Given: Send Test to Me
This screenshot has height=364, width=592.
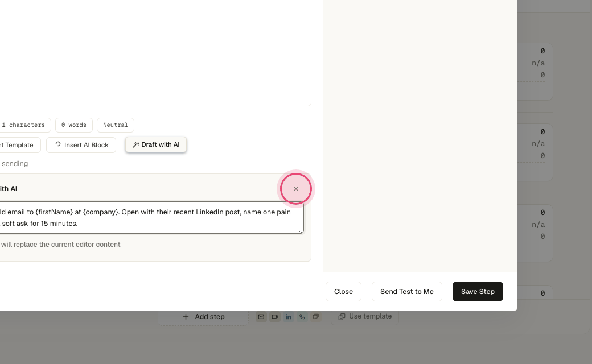Looking at the screenshot, I should [x=406, y=292].
